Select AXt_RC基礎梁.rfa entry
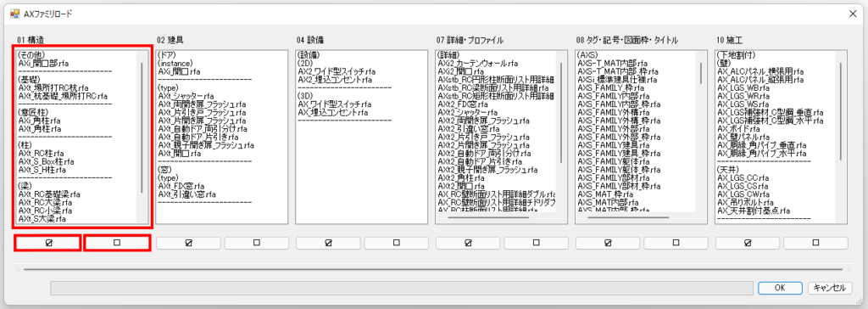Screen dimensions: 868x309 [x=49, y=194]
